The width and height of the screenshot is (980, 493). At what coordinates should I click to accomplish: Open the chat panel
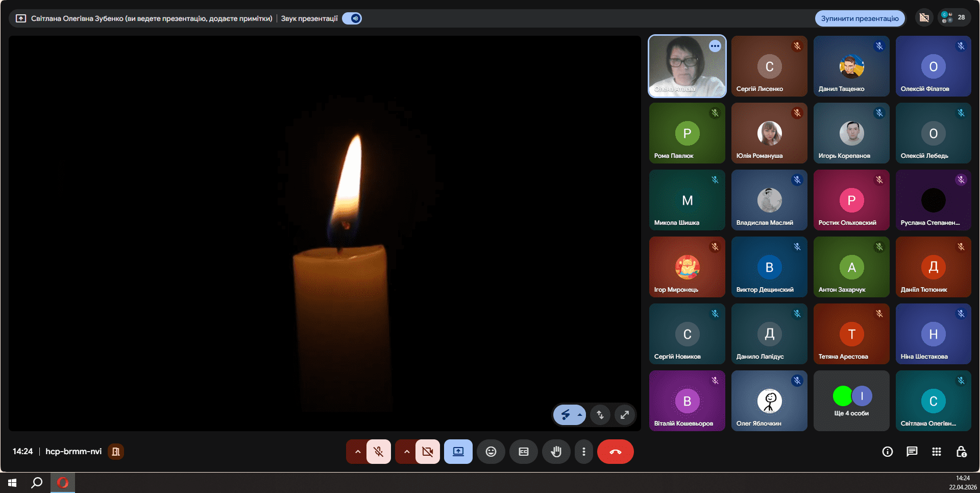[x=912, y=452]
